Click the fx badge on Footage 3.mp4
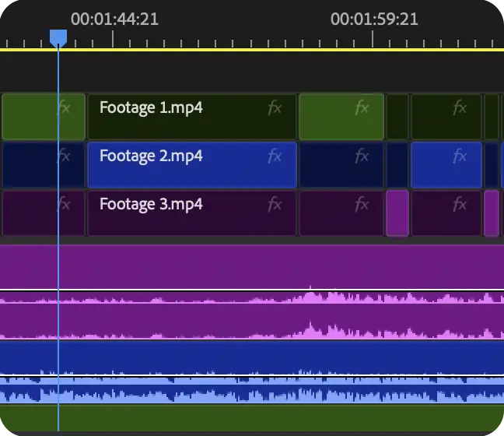 point(274,205)
